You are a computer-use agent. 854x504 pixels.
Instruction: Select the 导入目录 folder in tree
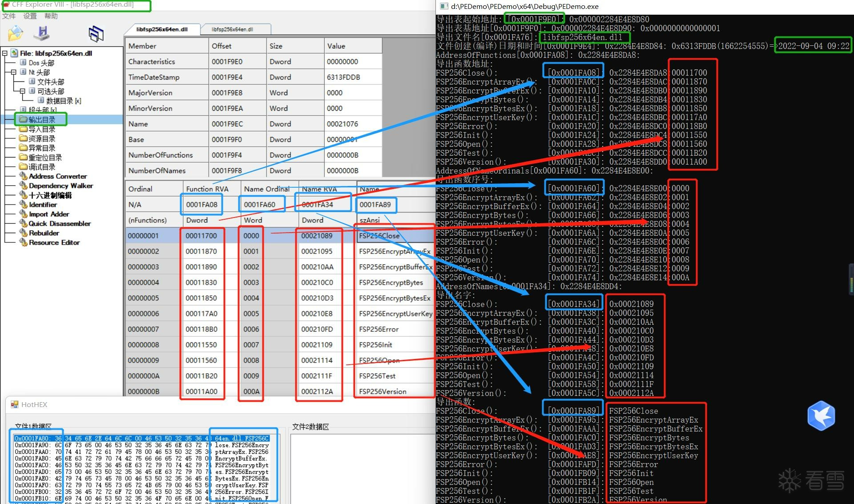[41, 129]
